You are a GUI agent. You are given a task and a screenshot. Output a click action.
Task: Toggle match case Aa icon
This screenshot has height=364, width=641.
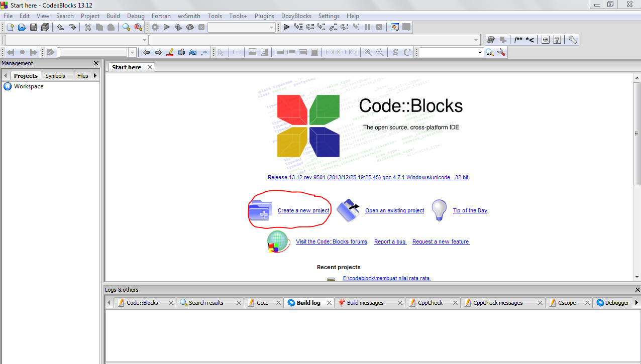pos(193,52)
